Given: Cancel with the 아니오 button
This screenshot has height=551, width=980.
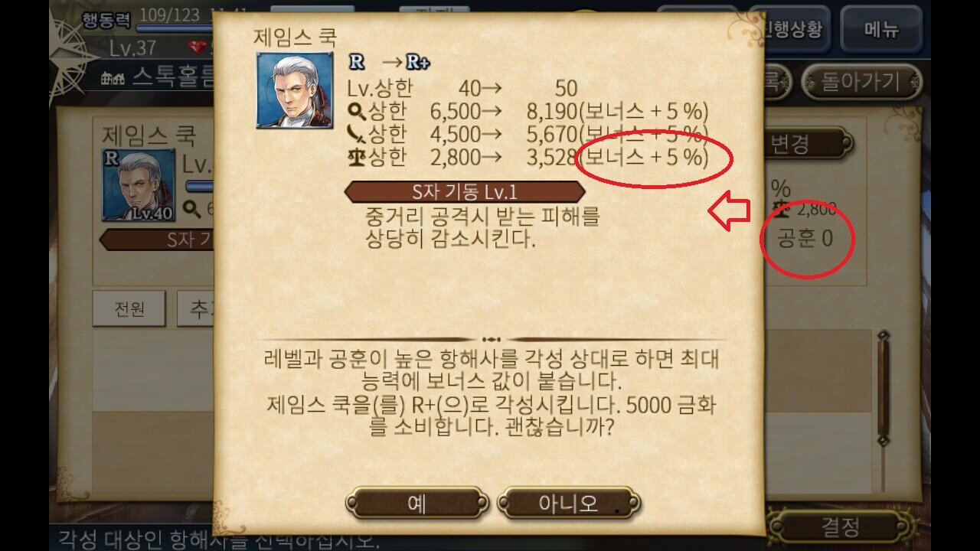Looking at the screenshot, I should pos(568,504).
